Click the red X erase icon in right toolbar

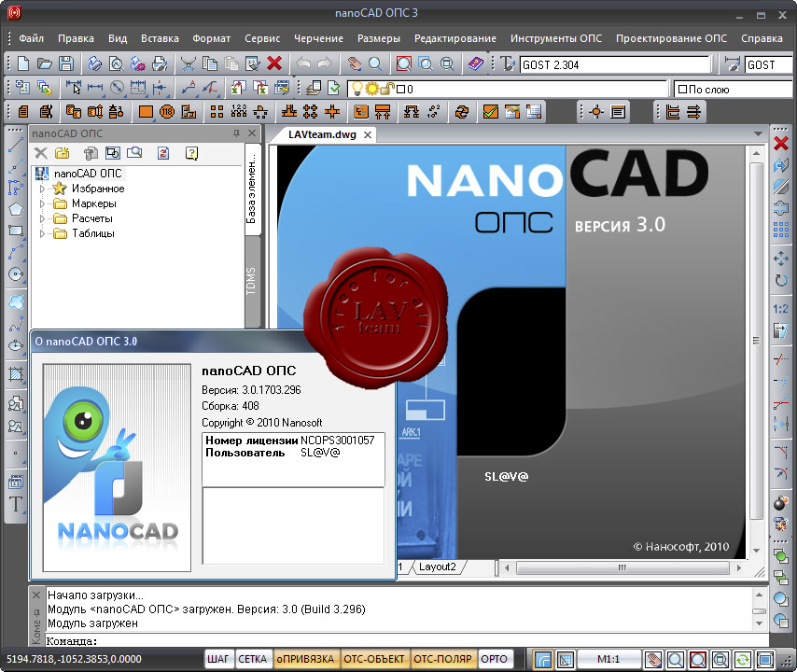(781, 144)
